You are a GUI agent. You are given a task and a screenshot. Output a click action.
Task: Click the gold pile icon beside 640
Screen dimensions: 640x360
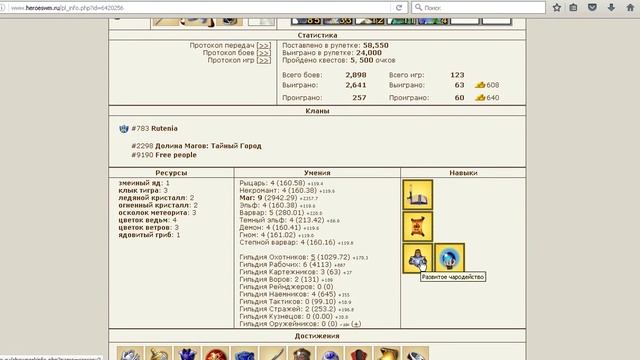coord(480,98)
